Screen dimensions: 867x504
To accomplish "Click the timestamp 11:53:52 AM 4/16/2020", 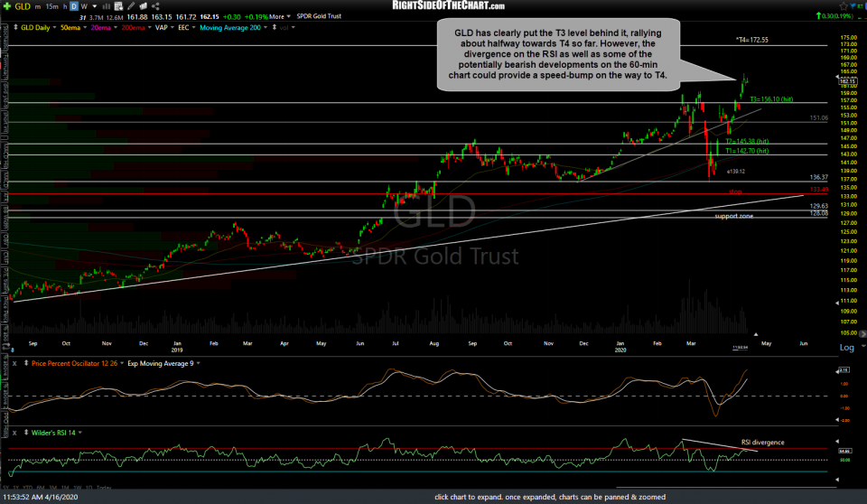I will click(x=41, y=497).
